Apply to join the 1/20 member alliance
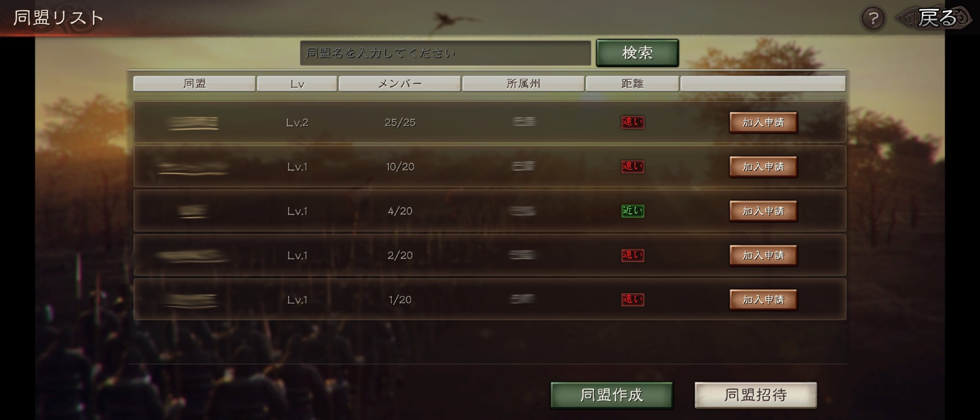 pos(763,300)
